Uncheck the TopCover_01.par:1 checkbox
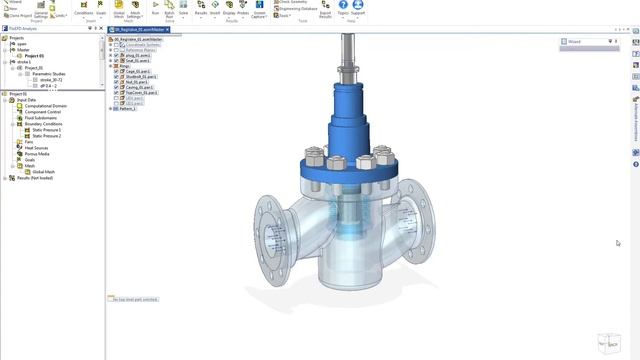The image size is (640, 360). click(x=116, y=93)
